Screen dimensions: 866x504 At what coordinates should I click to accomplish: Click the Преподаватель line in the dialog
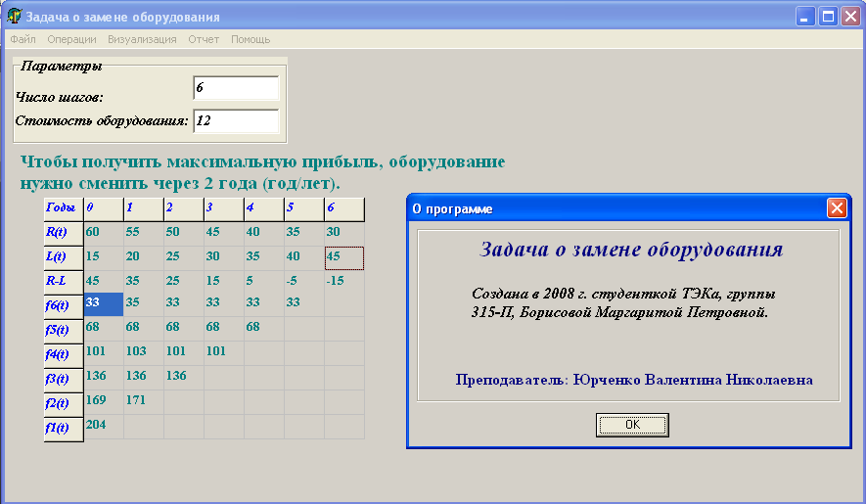tap(634, 381)
